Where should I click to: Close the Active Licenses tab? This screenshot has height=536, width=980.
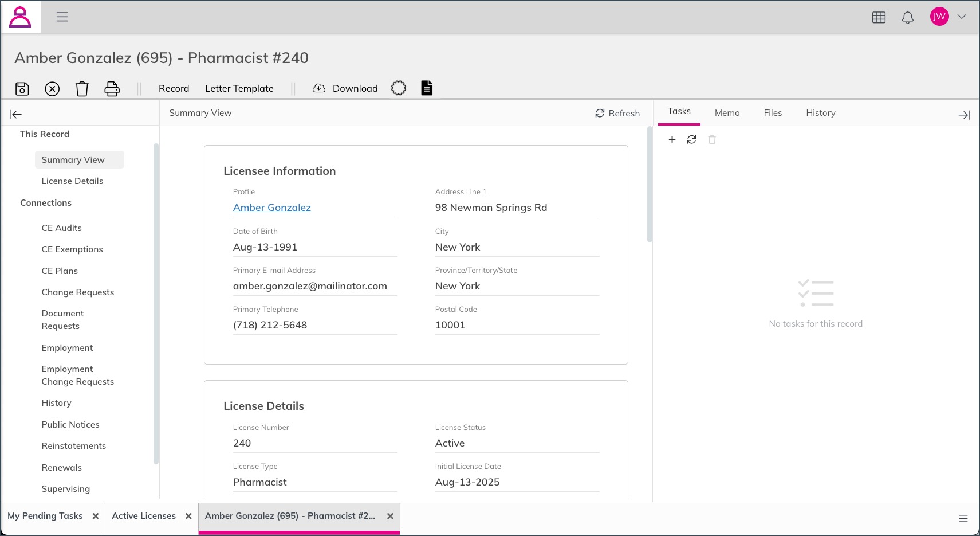188,516
